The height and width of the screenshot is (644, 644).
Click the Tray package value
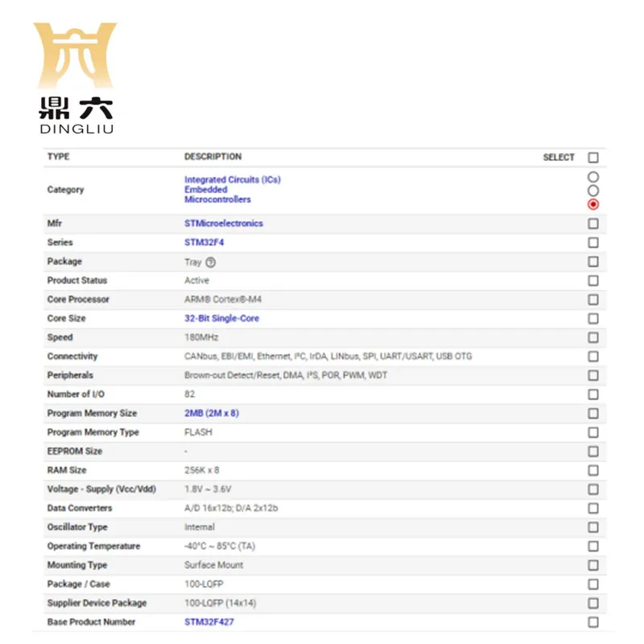[x=193, y=262]
